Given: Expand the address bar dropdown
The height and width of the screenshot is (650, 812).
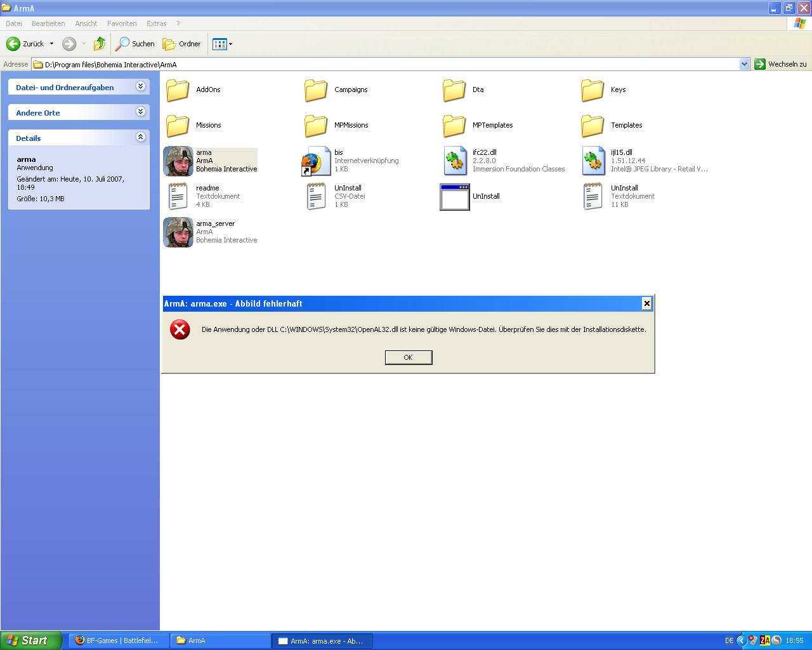Looking at the screenshot, I should point(744,64).
